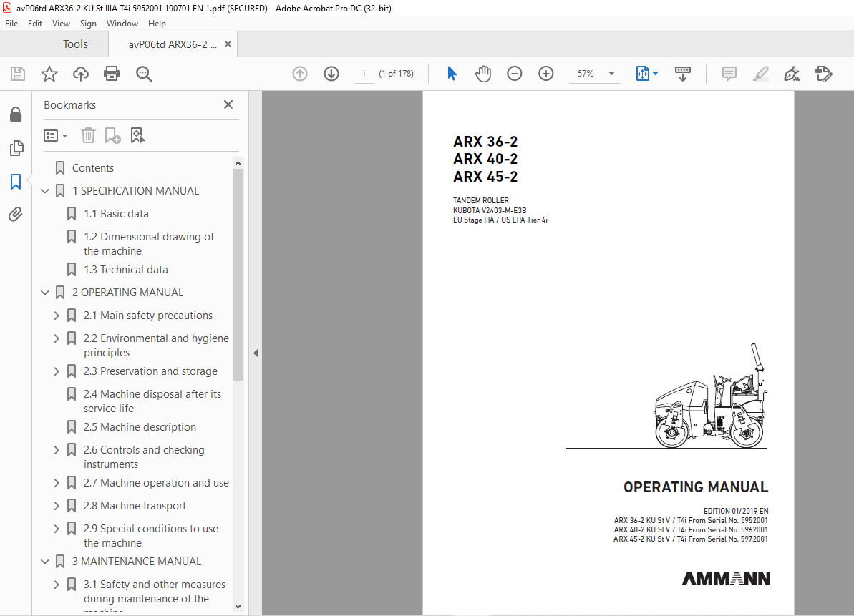Click bookmarks scrollbar down arrow
The width and height of the screenshot is (854, 616).
pos(238,606)
